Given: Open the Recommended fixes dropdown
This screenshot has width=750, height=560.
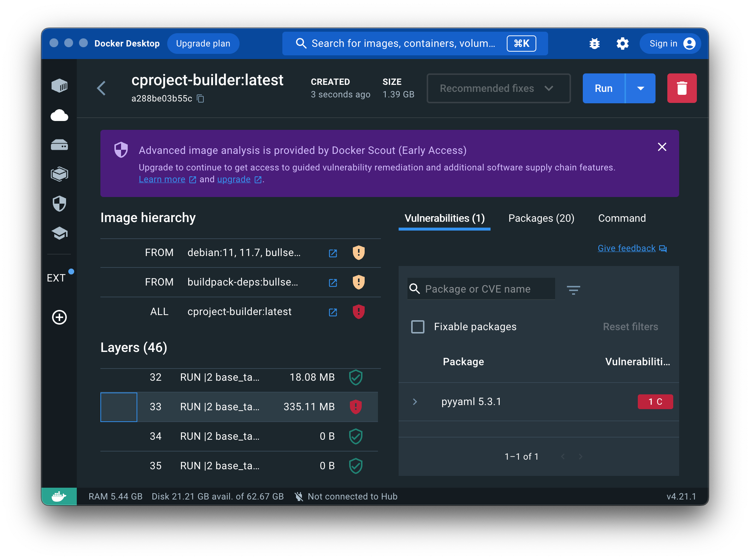Looking at the screenshot, I should [498, 89].
